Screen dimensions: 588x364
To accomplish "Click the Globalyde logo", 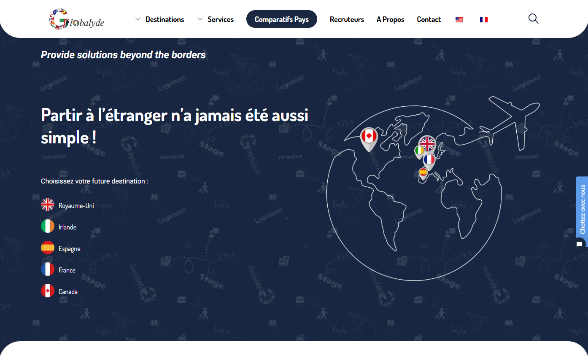I will click(x=77, y=19).
